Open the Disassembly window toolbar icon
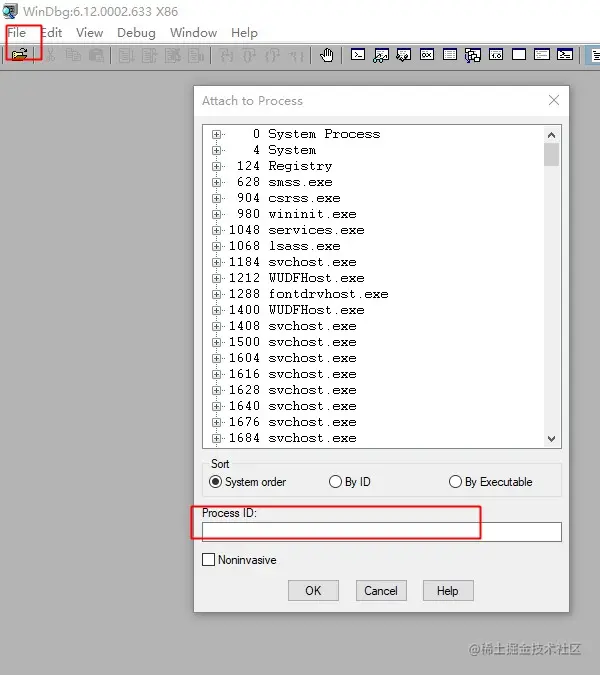The width and height of the screenshot is (600, 675). click(496, 55)
